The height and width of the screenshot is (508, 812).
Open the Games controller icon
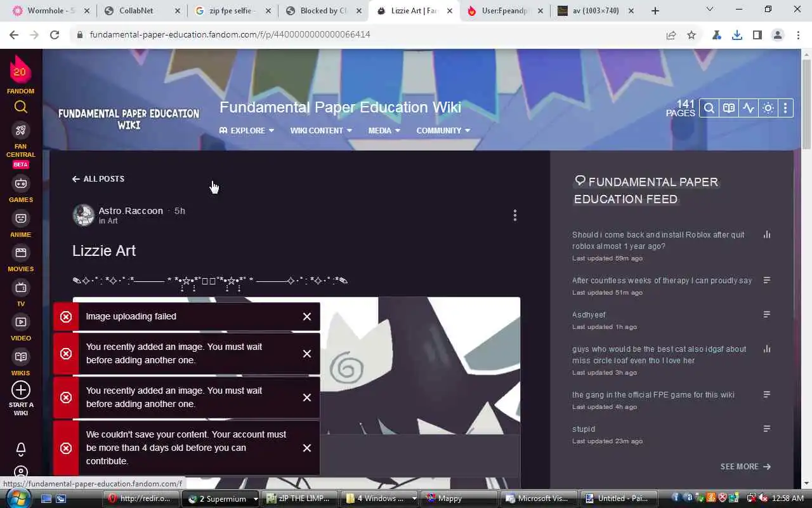pos(21,184)
